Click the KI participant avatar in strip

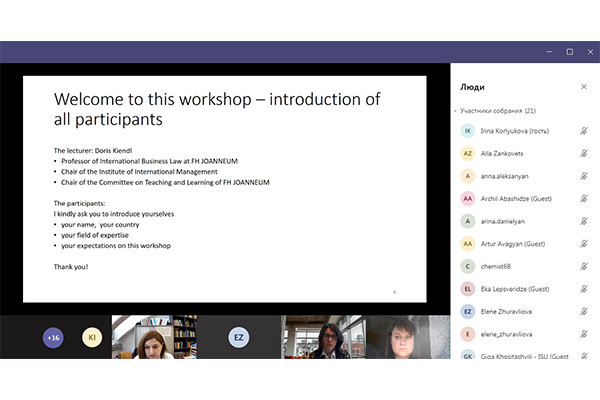pyautogui.click(x=92, y=338)
